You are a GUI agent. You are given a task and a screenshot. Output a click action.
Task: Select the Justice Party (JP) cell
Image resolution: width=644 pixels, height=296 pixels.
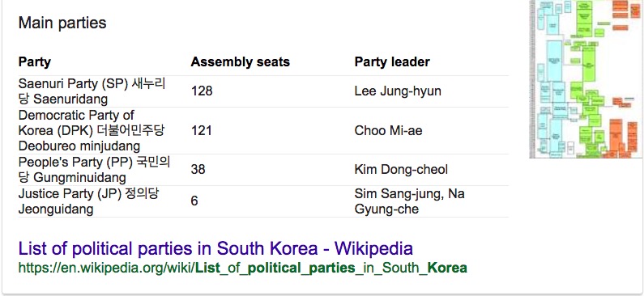(x=88, y=201)
